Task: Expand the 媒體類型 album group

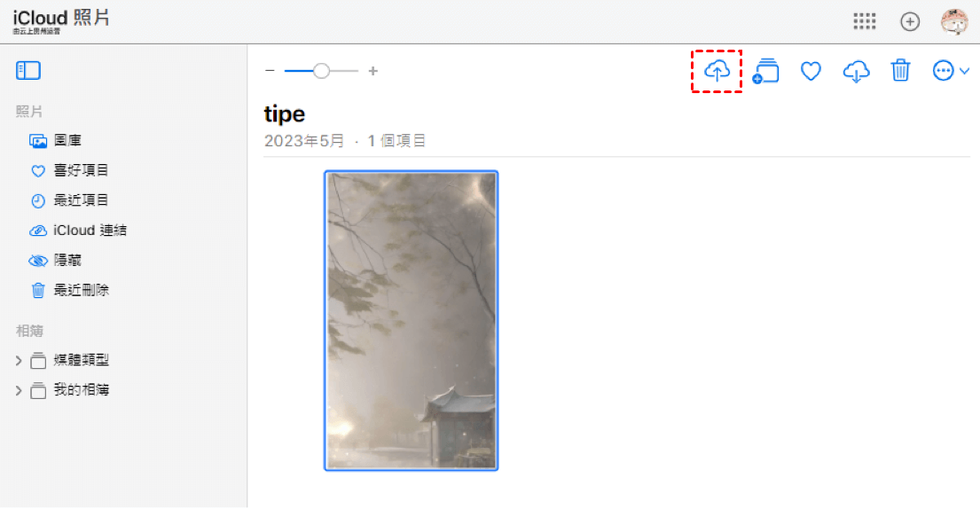Action: click(x=19, y=360)
